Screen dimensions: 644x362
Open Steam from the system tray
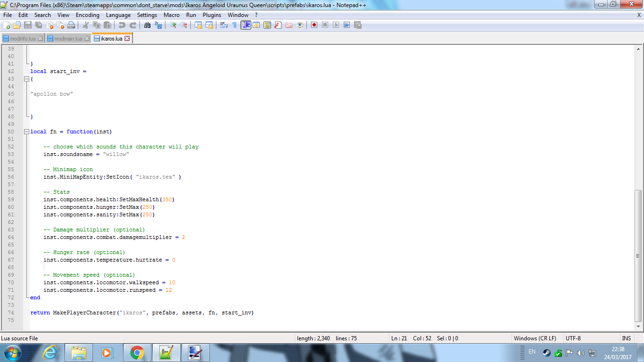(x=546, y=353)
